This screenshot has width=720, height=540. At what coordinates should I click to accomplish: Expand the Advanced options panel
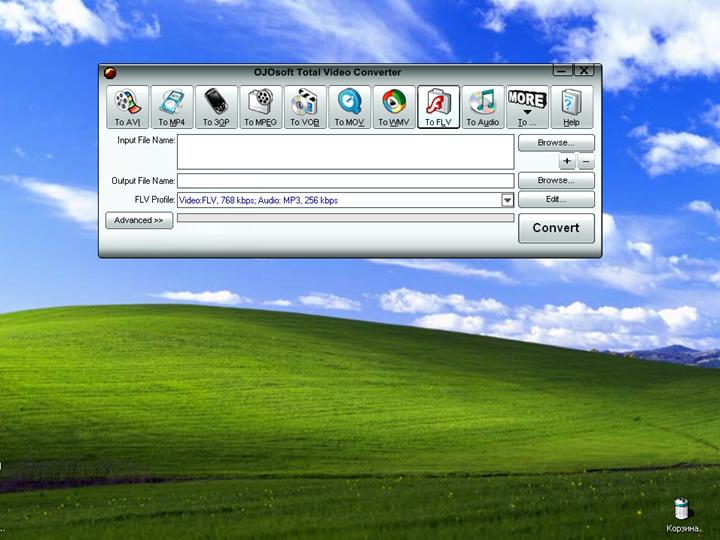coord(139,220)
